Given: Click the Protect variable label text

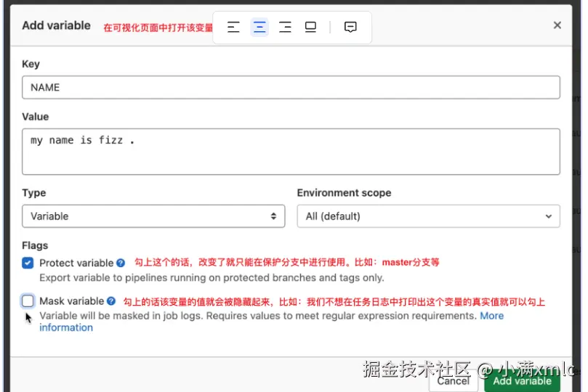Looking at the screenshot, I should point(76,263).
